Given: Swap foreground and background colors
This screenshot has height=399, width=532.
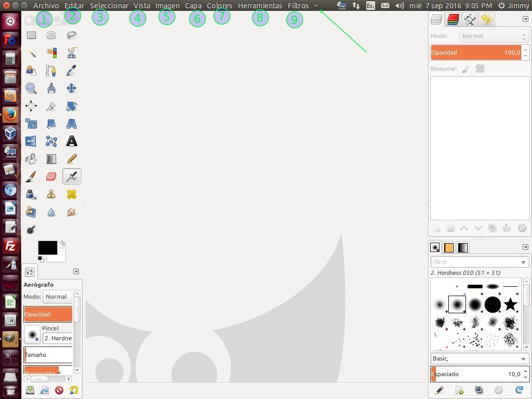Looking at the screenshot, I should pyautogui.click(x=62, y=242).
